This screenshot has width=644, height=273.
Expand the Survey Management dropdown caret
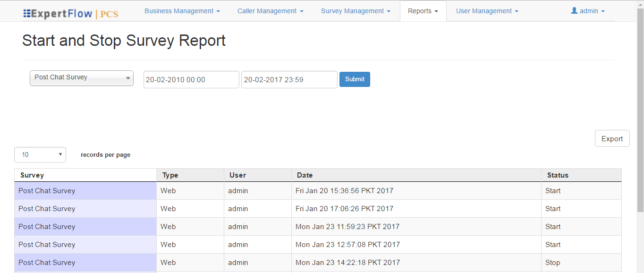click(388, 11)
